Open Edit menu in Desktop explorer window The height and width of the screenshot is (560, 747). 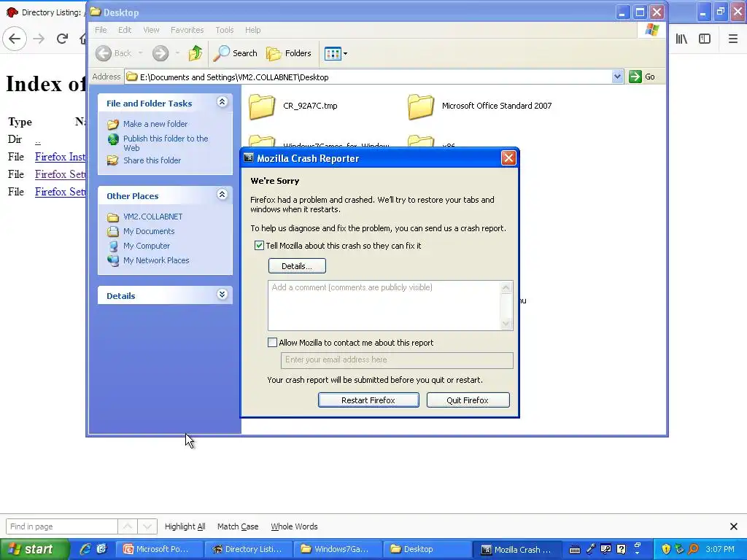point(125,29)
